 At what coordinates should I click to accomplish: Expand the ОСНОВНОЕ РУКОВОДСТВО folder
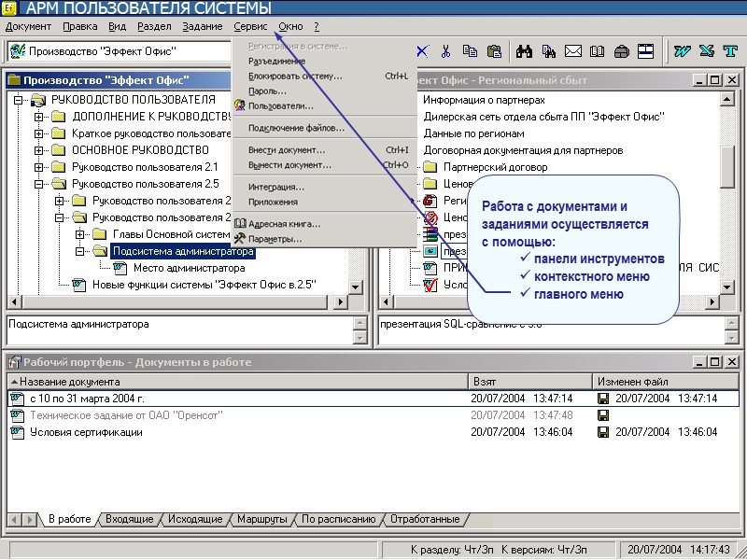point(38,150)
